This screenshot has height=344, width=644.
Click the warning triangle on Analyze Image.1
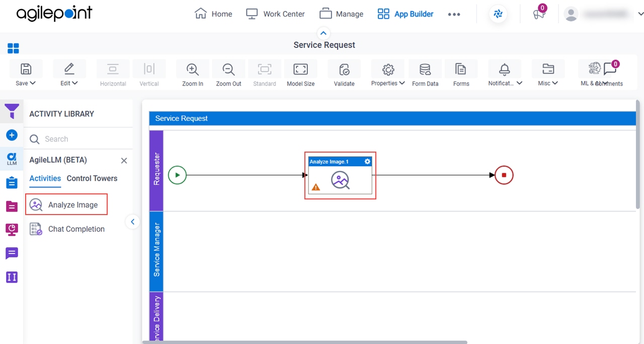316,187
